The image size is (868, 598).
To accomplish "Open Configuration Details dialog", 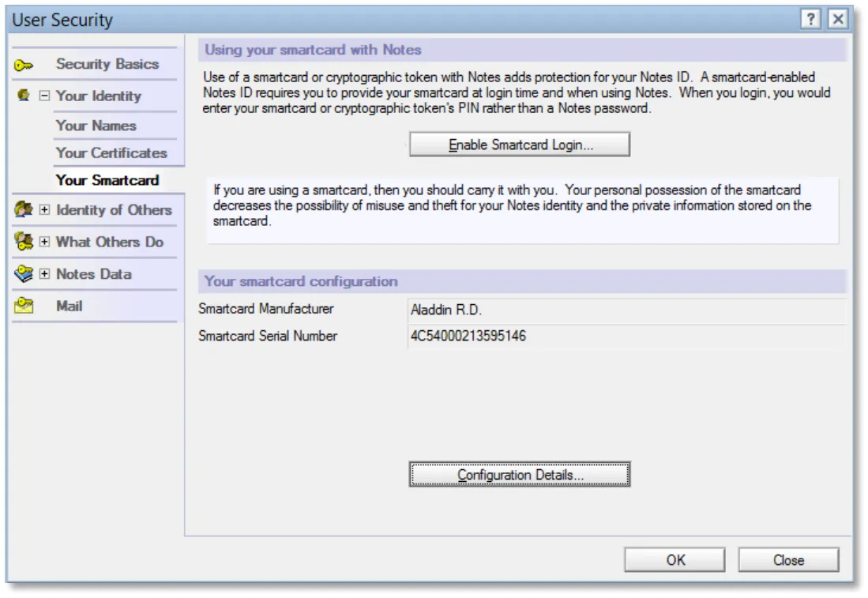I will point(519,475).
